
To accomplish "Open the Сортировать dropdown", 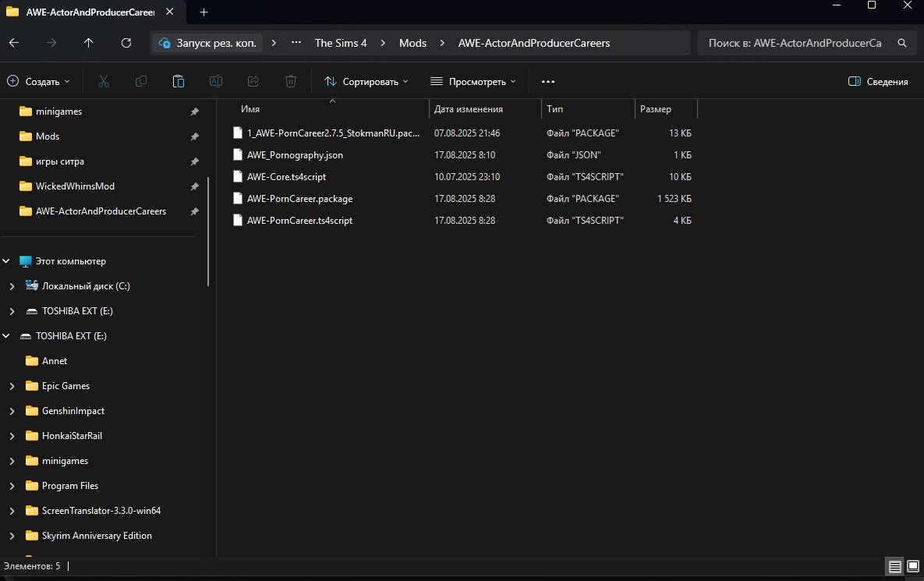I will pyautogui.click(x=366, y=81).
